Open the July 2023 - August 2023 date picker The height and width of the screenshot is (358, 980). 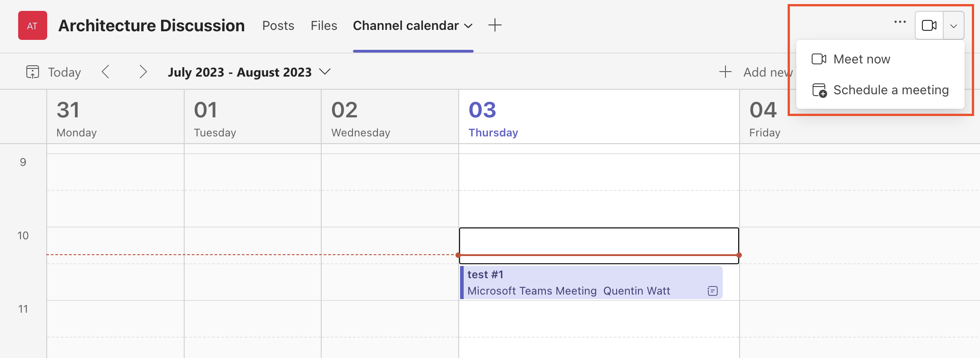click(x=249, y=72)
